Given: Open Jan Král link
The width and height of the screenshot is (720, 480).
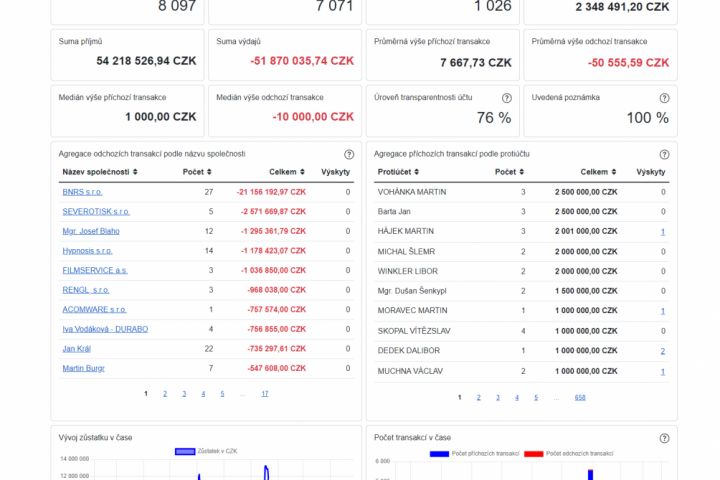Looking at the screenshot, I should coord(76,349).
